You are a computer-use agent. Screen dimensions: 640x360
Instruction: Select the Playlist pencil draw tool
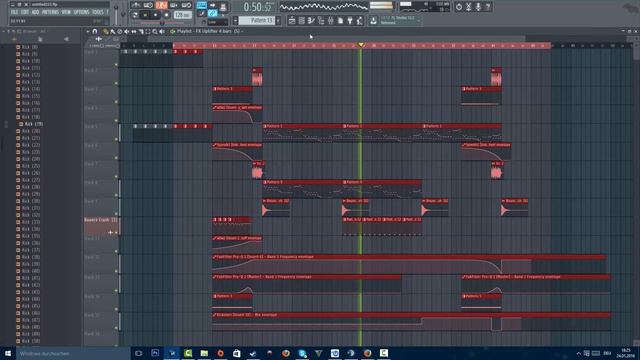(x=106, y=31)
